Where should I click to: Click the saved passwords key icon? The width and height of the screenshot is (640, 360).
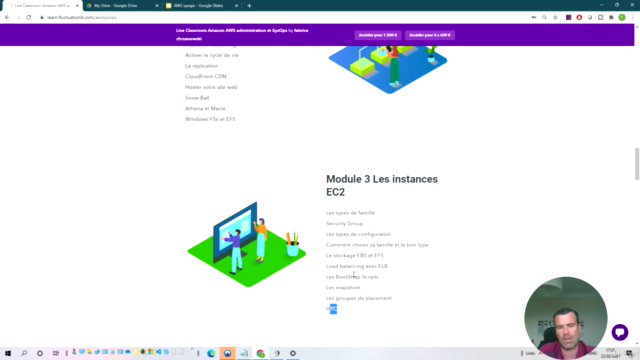pos(533,18)
